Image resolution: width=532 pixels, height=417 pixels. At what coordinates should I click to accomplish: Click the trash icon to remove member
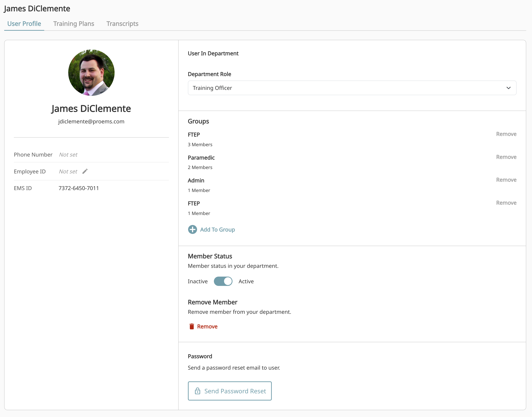point(192,326)
